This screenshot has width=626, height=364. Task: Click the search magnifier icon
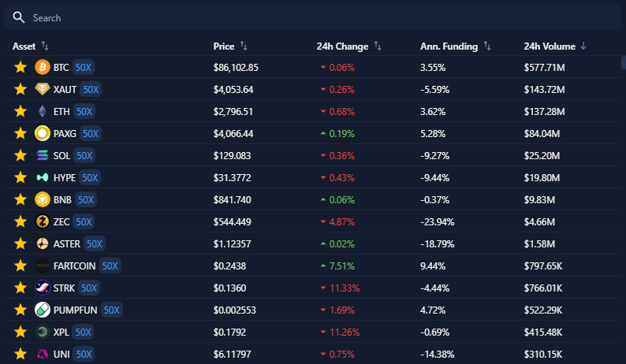[19, 17]
